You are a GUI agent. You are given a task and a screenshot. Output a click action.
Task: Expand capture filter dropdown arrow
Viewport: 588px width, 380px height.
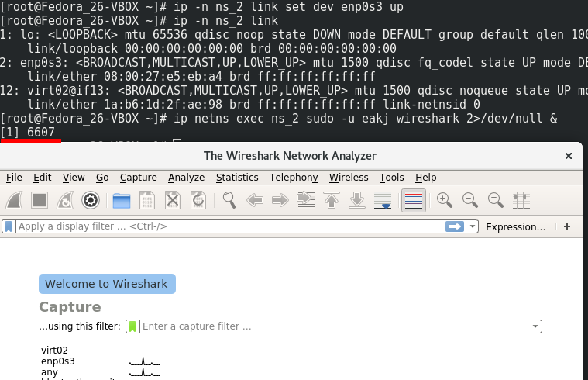[x=535, y=326]
